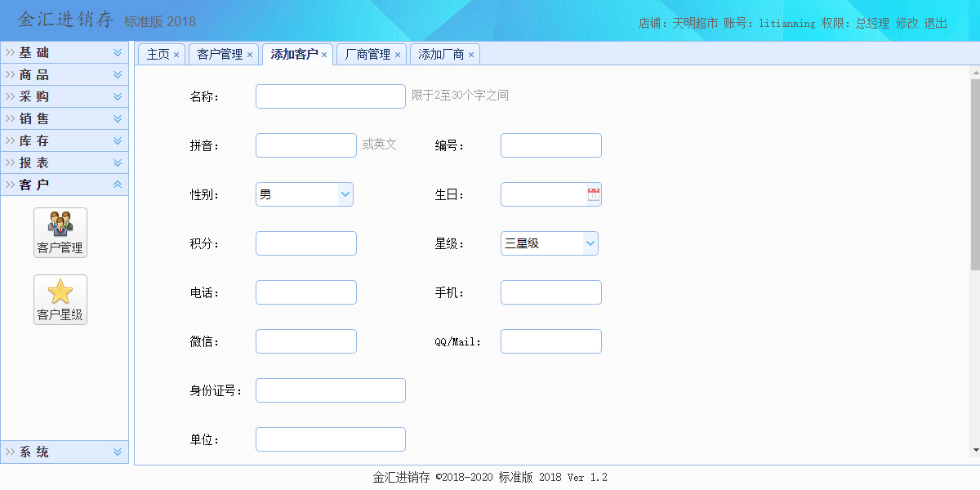Screen dimensions: 980x490
Task: Click the 退出 logout link
Action: pos(936,24)
